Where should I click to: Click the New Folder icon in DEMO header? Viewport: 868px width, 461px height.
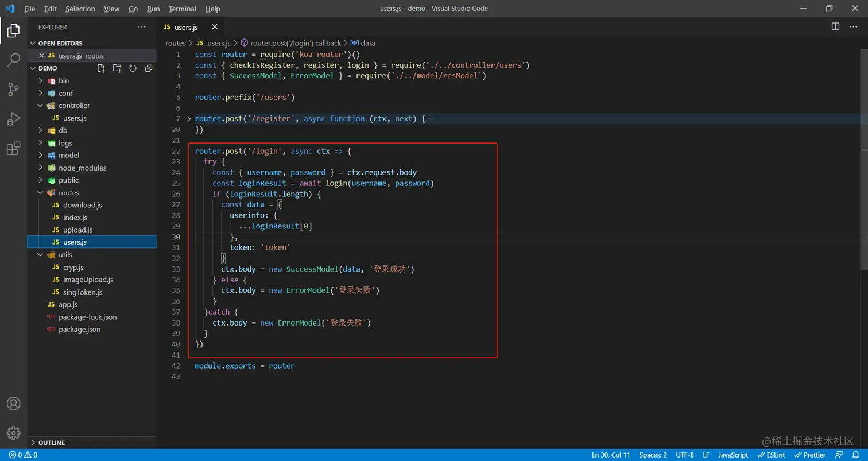pos(117,68)
